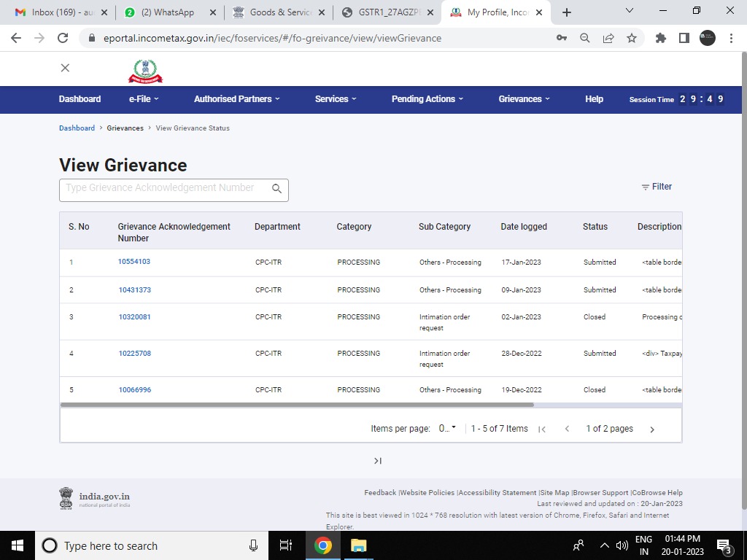
Task: Click the taskbar clock showing 01:44 PM
Action: coord(682,545)
